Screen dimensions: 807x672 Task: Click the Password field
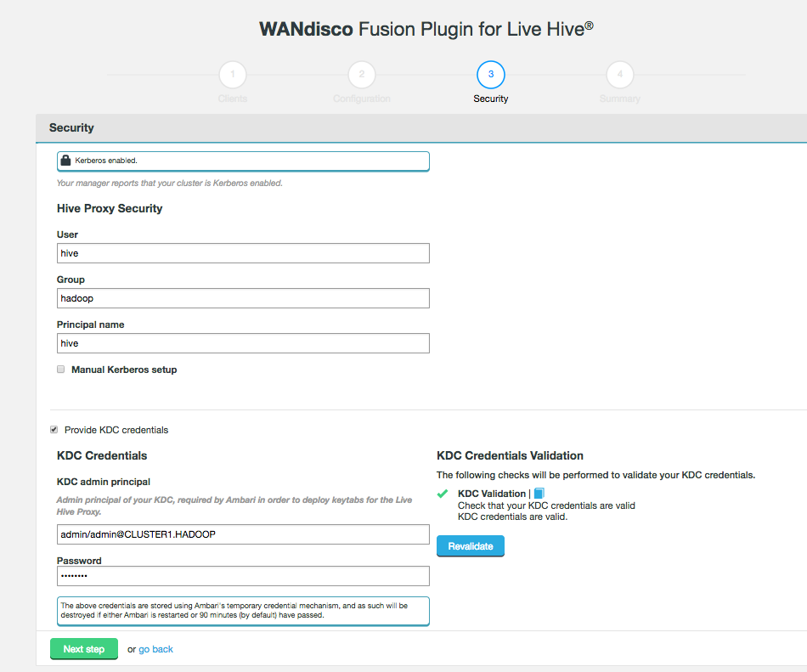pos(243,576)
